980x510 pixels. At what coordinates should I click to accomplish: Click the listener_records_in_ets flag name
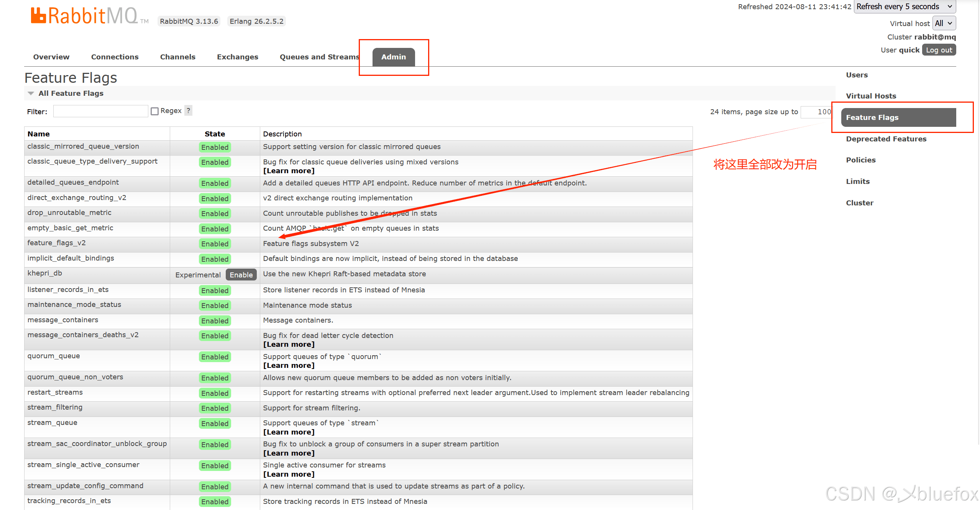[68, 290]
